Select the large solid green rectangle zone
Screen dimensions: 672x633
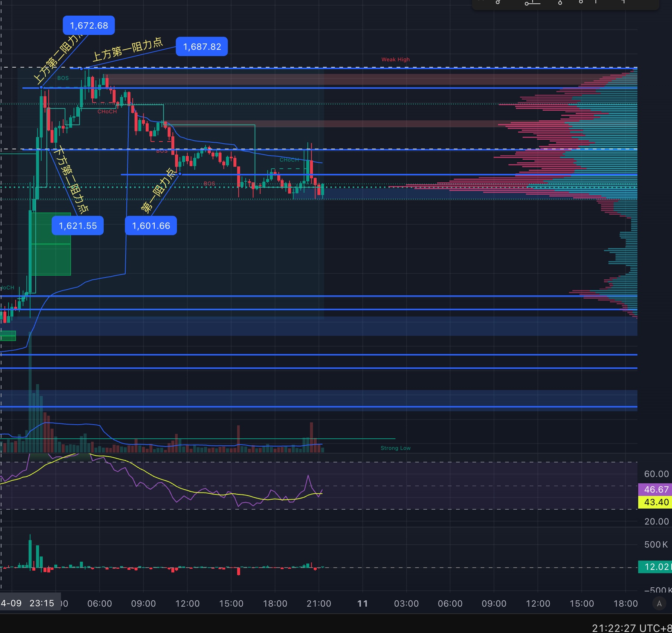pos(51,244)
